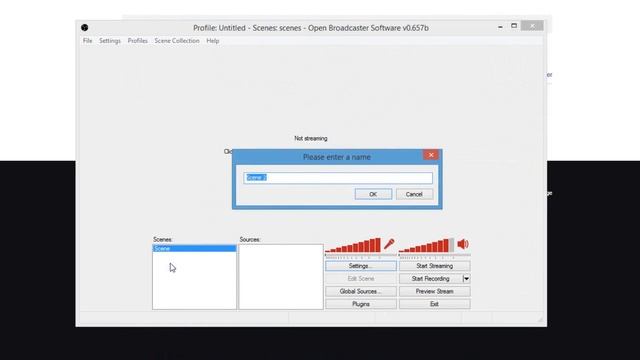Open the Settings menu in the menu bar

tap(110, 41)
